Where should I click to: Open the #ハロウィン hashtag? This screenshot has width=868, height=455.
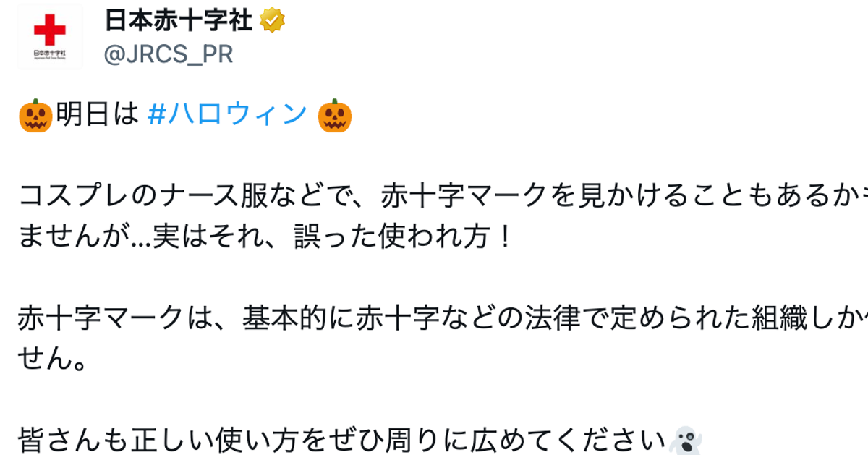228,115
